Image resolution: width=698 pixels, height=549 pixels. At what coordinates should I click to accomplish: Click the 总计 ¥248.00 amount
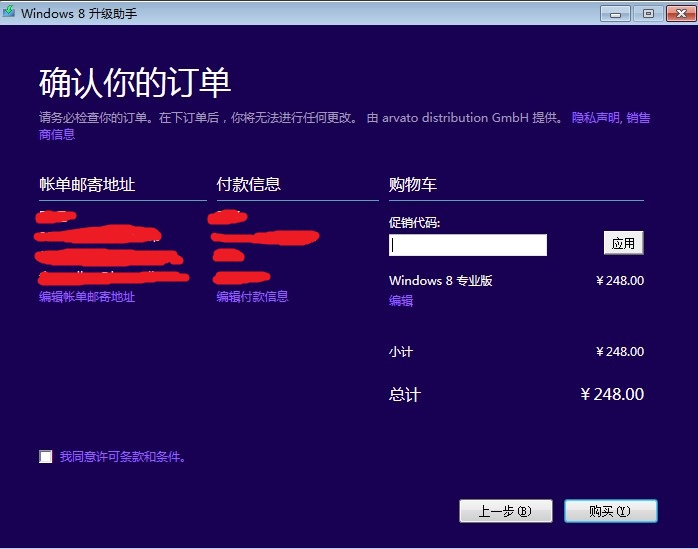613,394
